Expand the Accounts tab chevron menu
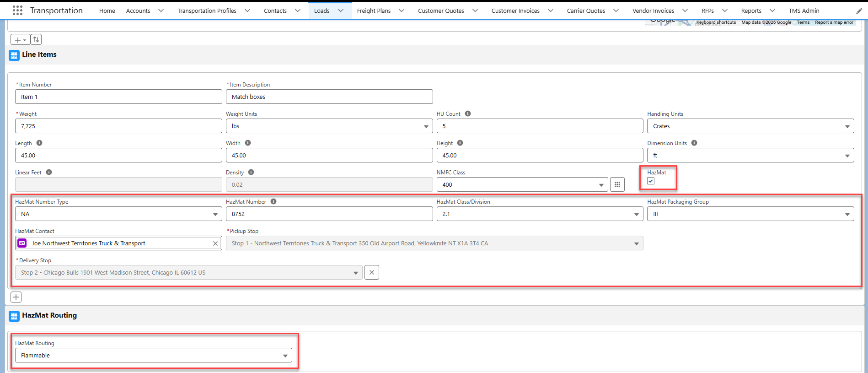 (x=161, y=11)
